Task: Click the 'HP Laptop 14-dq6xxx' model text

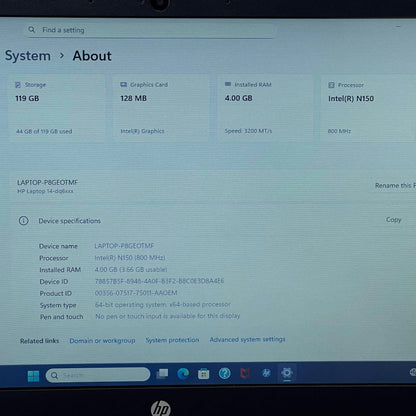Action: pos(45,191)
